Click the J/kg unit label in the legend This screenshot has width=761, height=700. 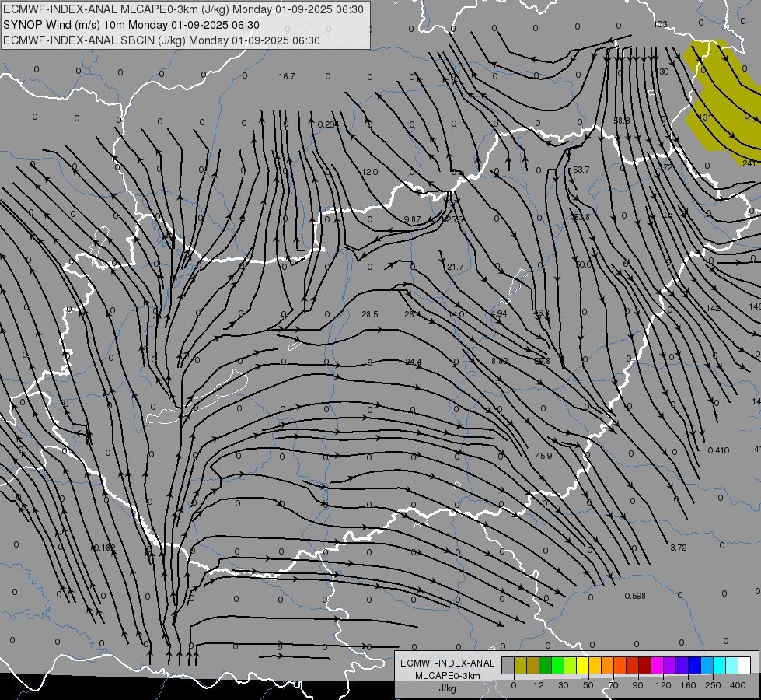click(x=448, y=688)
